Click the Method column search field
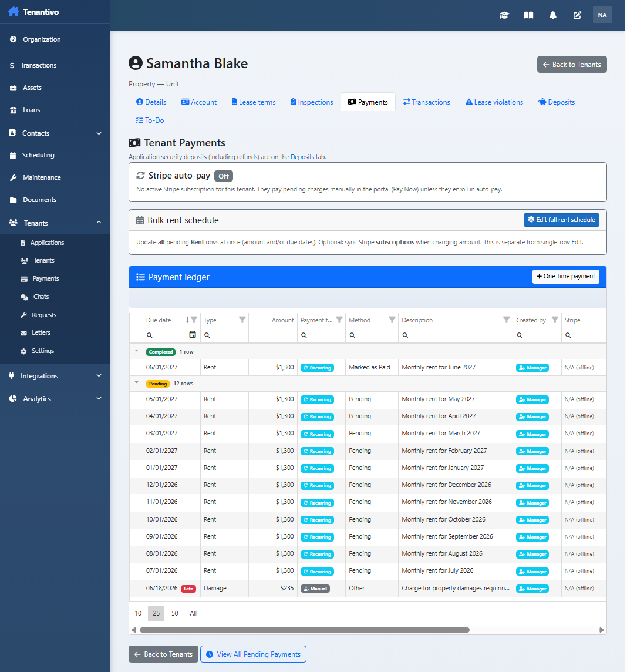Image resolution: width=627 pixels, height=672 pixels. [x=372, y=335]
